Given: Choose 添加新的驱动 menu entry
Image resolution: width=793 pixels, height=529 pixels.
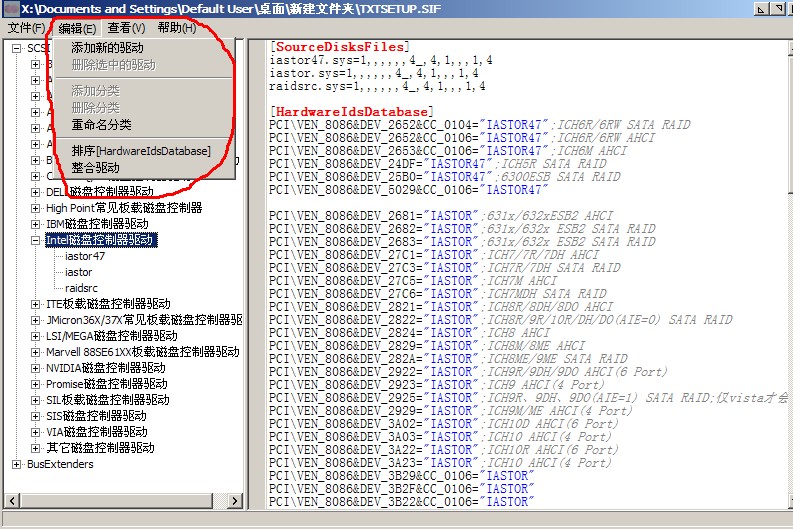Looking at the screenshot, I should 107,48.
